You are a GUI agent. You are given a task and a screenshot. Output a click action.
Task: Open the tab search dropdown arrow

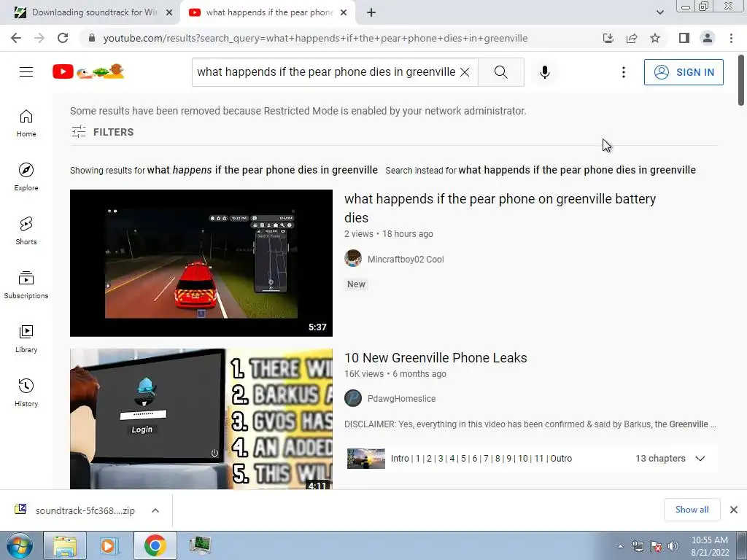pos(659,12)
